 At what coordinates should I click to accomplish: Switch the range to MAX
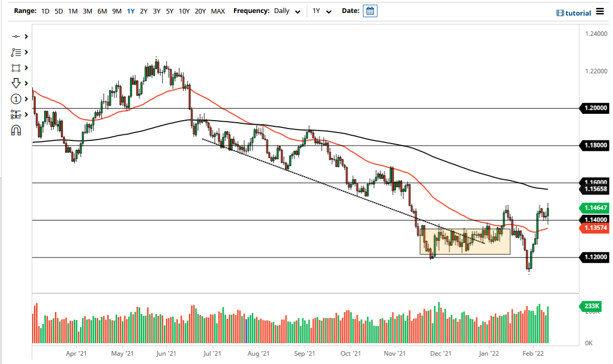click(x=218, y=10)
